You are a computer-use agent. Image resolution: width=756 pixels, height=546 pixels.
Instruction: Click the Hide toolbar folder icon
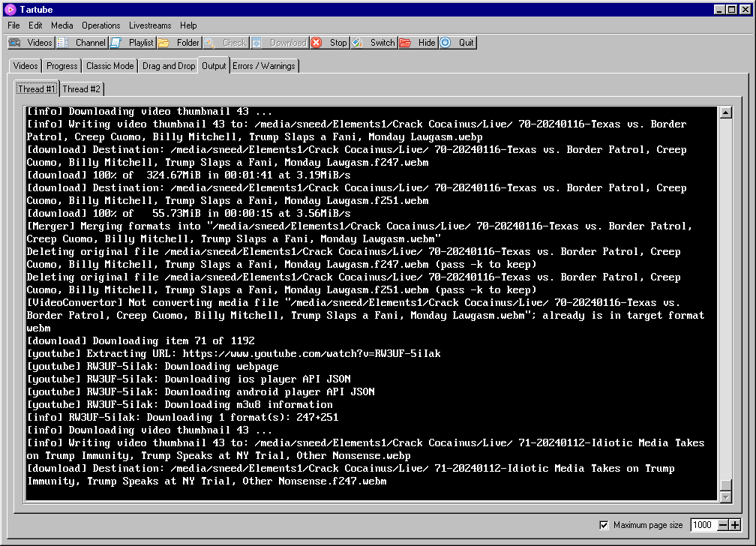point(405,43)
